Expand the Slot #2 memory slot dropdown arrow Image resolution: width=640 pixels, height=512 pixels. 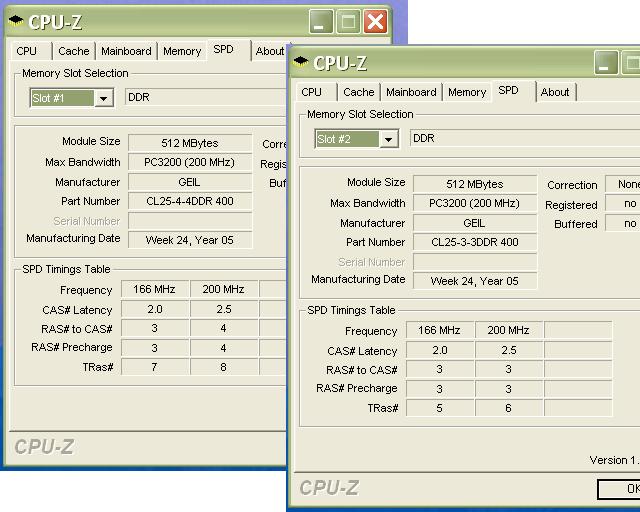tap(389, 140)
